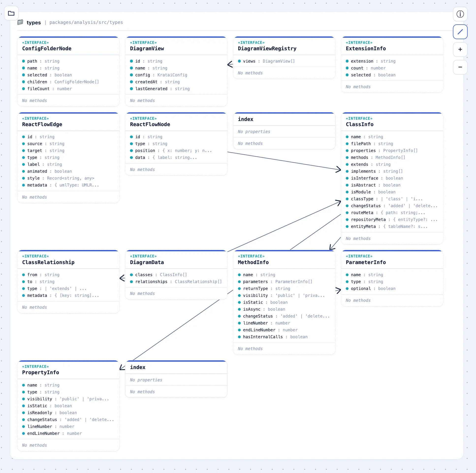Click config : KrataiConfig property
Viewport: 476px width, 473px height.
[159, 75]
